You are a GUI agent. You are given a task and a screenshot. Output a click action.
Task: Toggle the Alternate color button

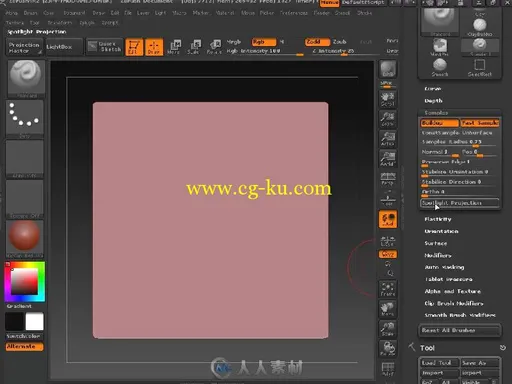(x=24, y=347)
